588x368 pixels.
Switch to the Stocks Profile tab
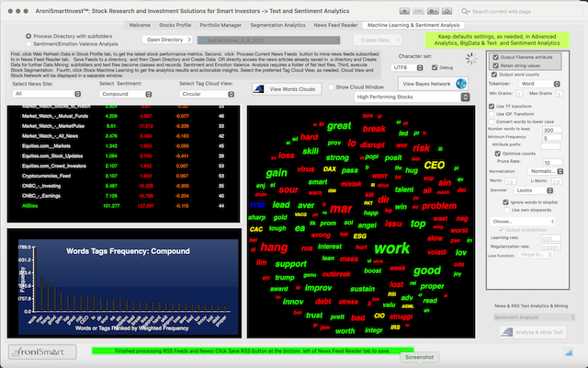[175, 25]
